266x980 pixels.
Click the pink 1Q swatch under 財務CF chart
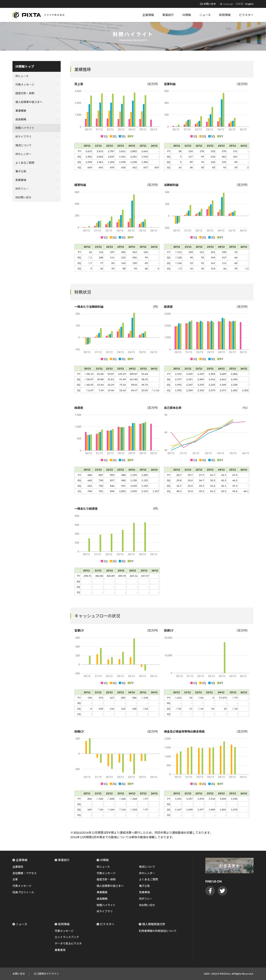pyautogui.click(x=102, y=784)
